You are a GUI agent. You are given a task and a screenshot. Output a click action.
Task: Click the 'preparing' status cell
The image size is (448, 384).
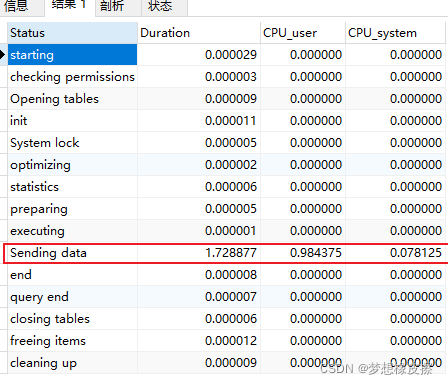pos(72,209)
